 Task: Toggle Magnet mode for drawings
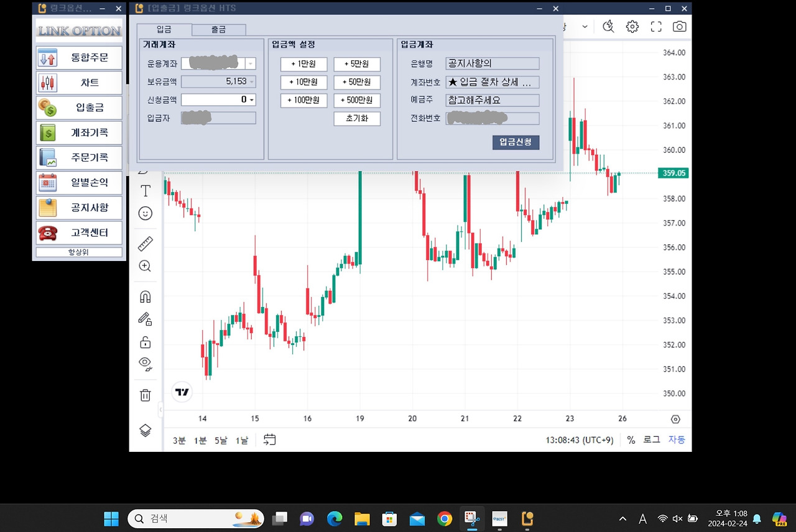click(146, 296)
